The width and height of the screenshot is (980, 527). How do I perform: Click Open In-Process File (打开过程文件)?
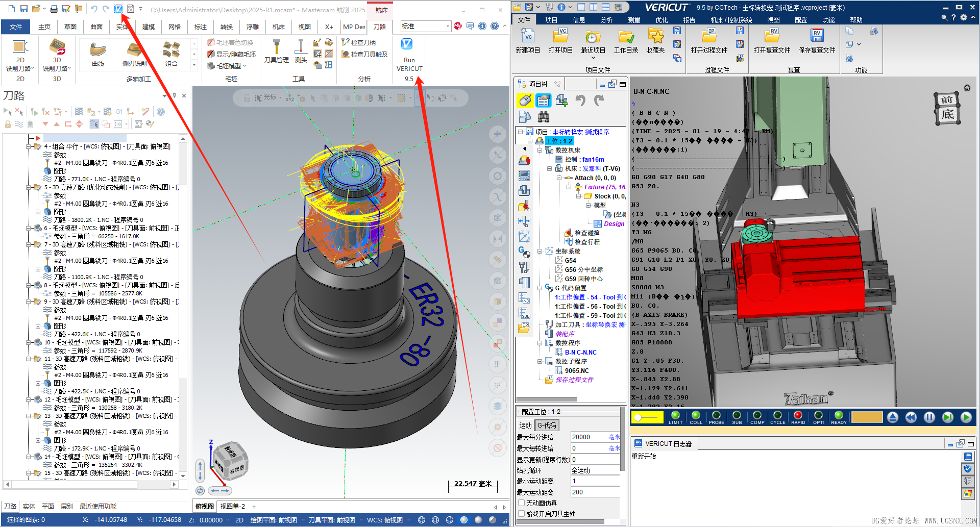(709, 41)
